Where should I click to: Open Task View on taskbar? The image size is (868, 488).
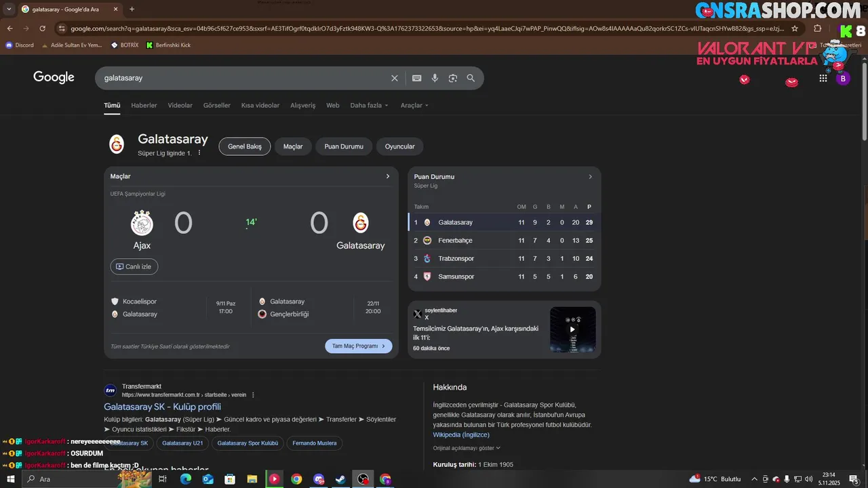click(163, 479)
